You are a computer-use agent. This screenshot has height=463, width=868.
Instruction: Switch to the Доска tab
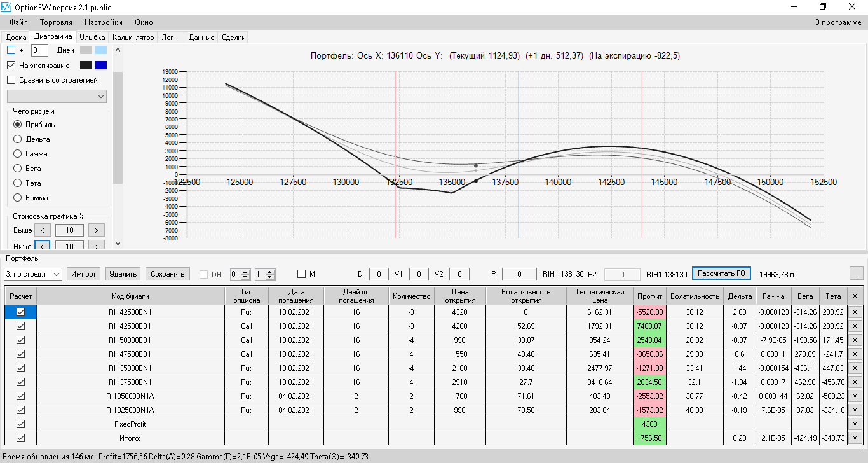pyautogui.click(x=16, y=38)
